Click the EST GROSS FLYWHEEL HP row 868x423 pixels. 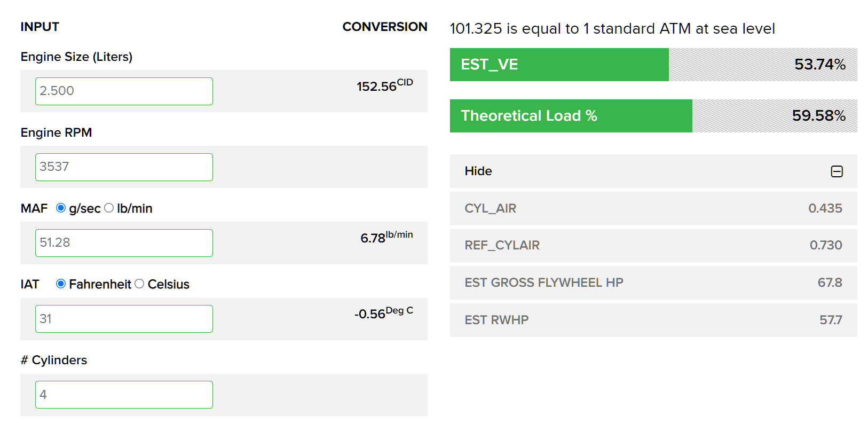coord(653,283)
